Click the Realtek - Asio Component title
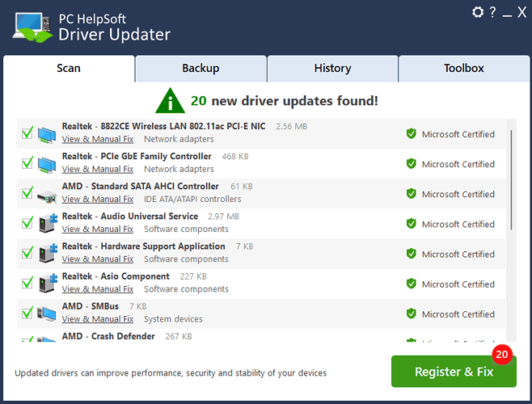This screenshot has height=404, width=532. click(x=116, y=276)
